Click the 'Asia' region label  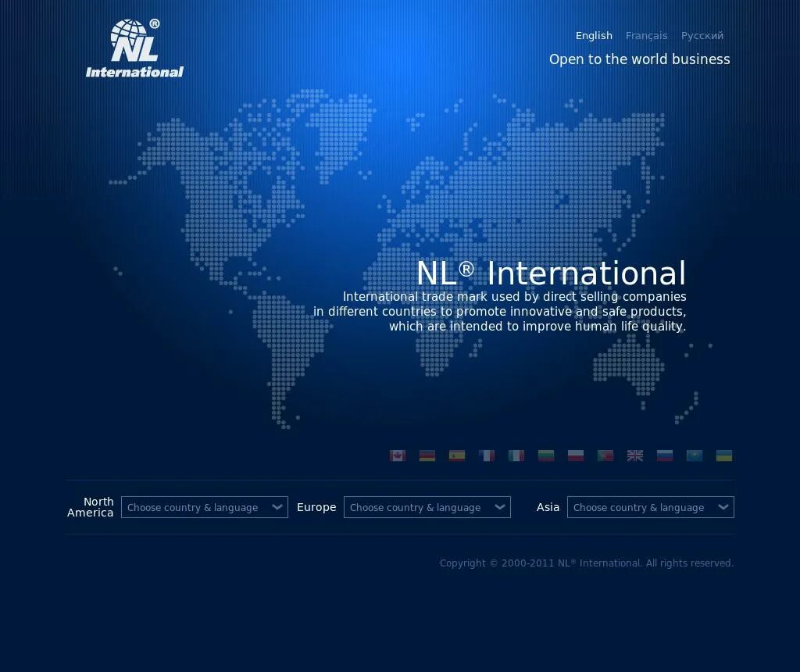548,507
